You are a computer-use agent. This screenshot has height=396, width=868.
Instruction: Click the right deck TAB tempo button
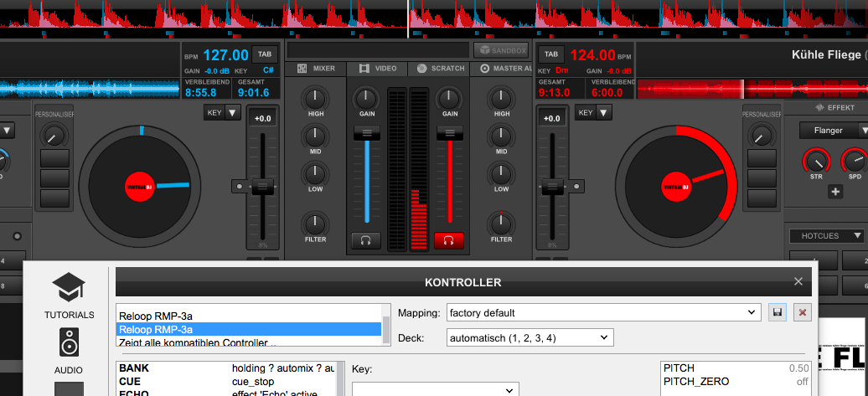[x=550, y=54]
